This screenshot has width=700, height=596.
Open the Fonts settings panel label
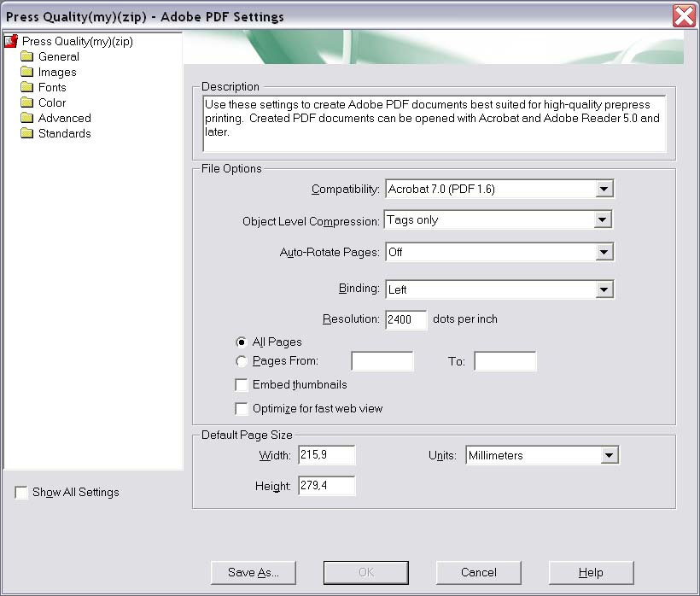coord(52,87)
